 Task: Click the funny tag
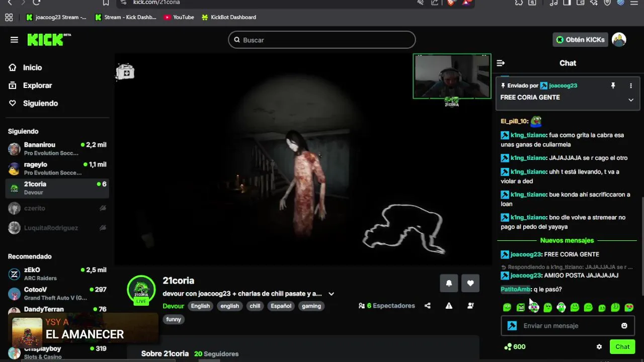174,319
